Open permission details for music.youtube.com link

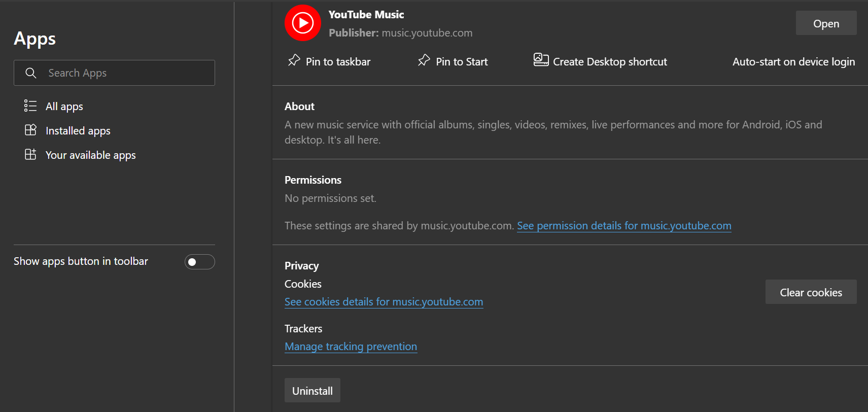[x=624, y=226]
